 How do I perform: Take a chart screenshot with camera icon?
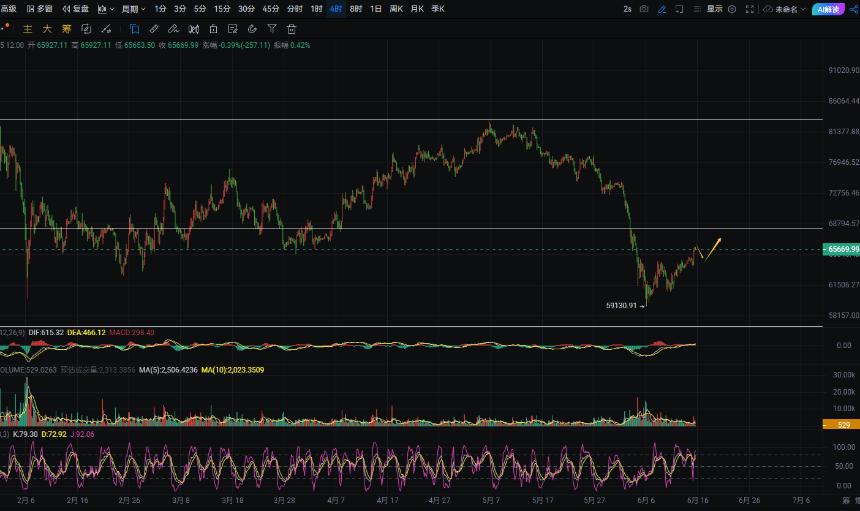(x=644, y=9)
